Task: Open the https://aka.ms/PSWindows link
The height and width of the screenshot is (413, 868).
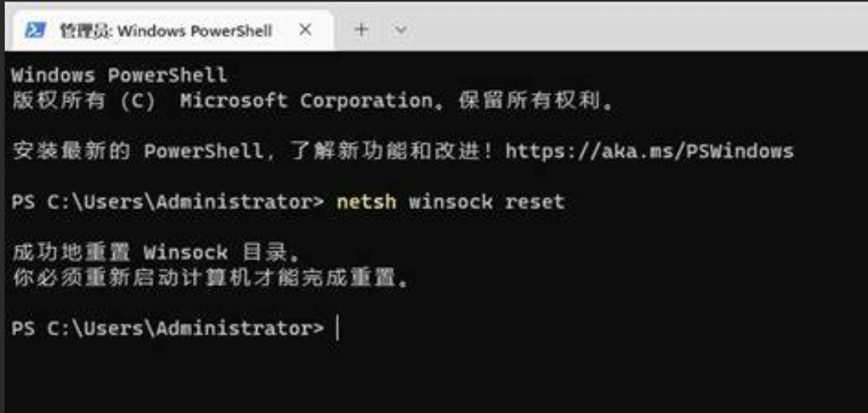Action: coord(649,151)
